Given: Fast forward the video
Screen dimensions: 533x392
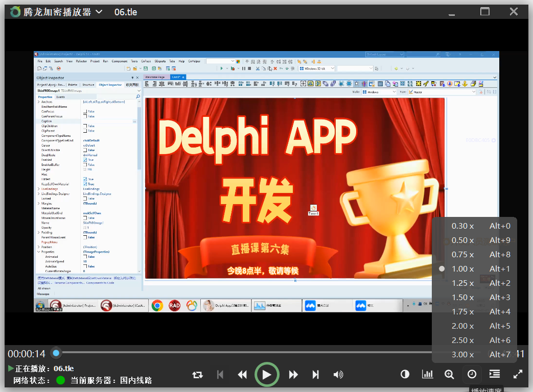Looking at the screenshot, I should (x=293, y=375).
